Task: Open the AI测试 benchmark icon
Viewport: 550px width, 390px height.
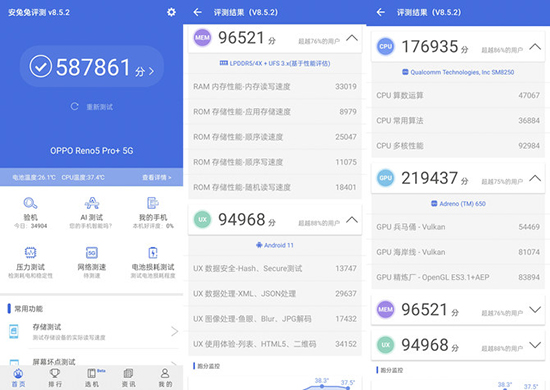Action: coord(92,203)
